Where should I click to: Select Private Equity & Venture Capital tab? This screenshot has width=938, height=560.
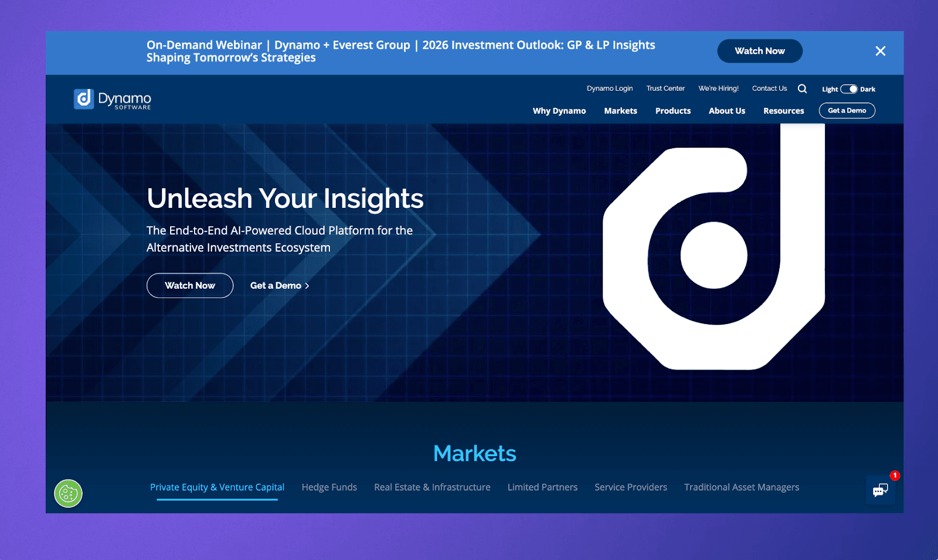click(217, 487)
